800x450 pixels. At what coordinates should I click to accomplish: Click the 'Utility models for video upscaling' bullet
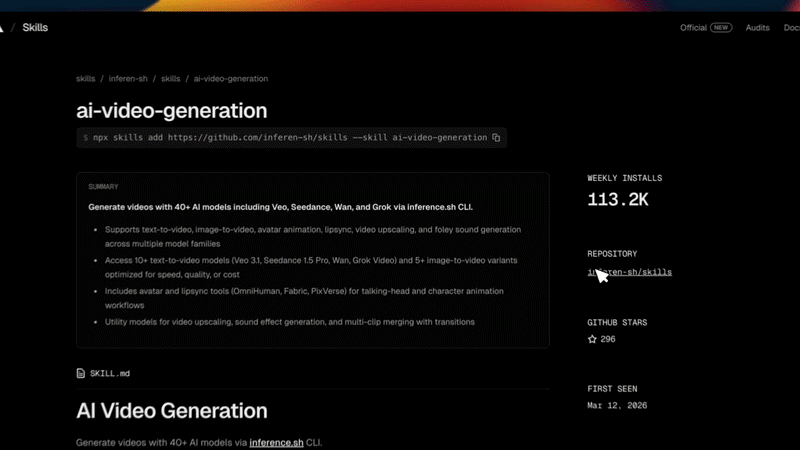click(289, 322)
